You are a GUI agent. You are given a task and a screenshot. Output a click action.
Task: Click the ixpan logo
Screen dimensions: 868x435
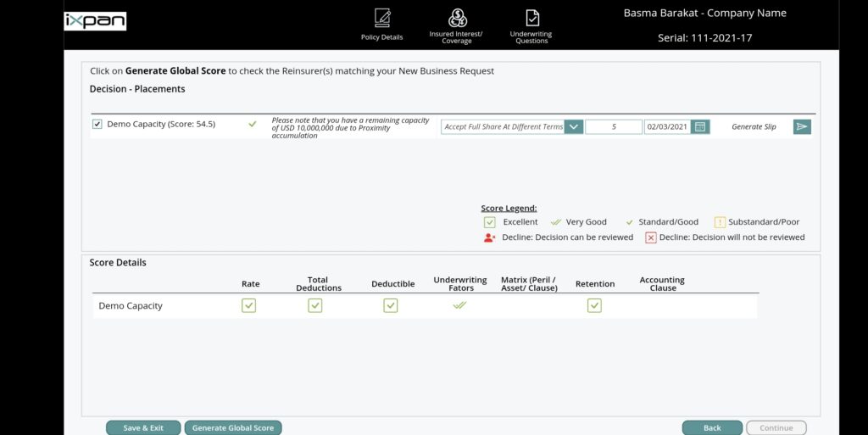coord(95,21)
